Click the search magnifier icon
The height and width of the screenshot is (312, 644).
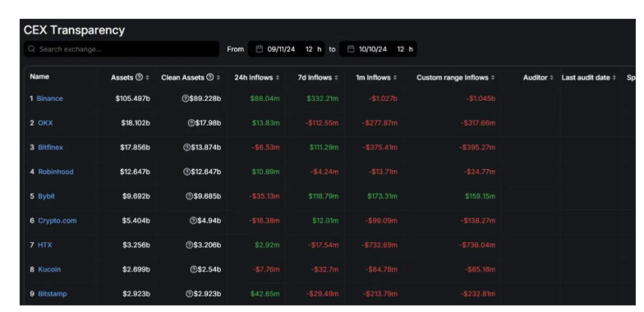[31, 49]
